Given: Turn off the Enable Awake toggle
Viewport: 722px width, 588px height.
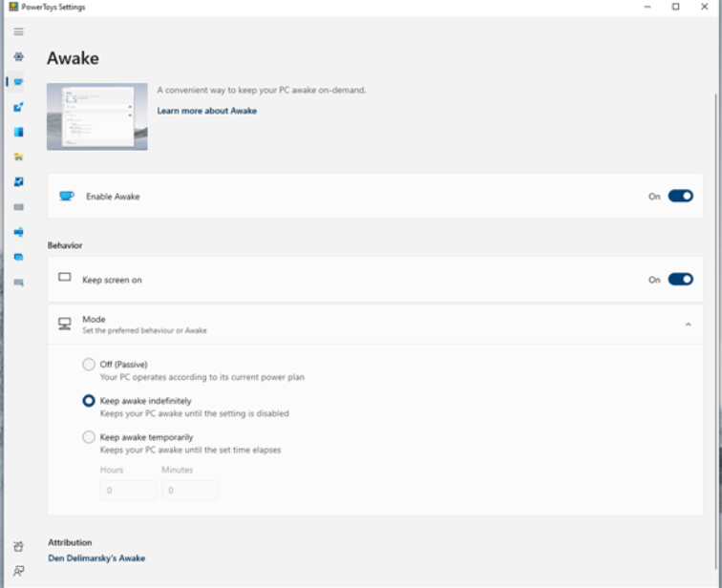Looking at the screenshot, I should [x=681, y=196].
